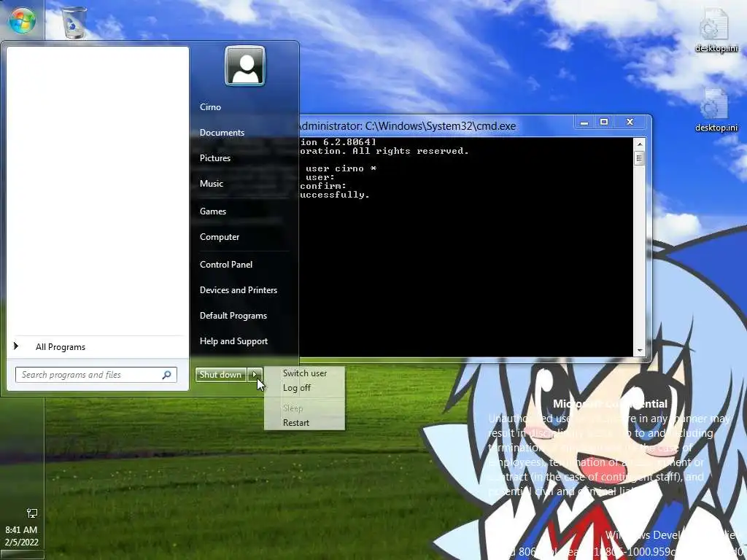Choose Log off
Viewport: 747px width, 560px height.
(296, 388)
